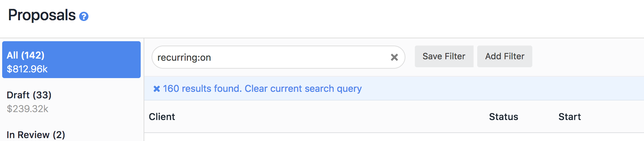Click the $239.32k amount under Draft
Screen dimensions: 644x141
click(x=28, y=109)
